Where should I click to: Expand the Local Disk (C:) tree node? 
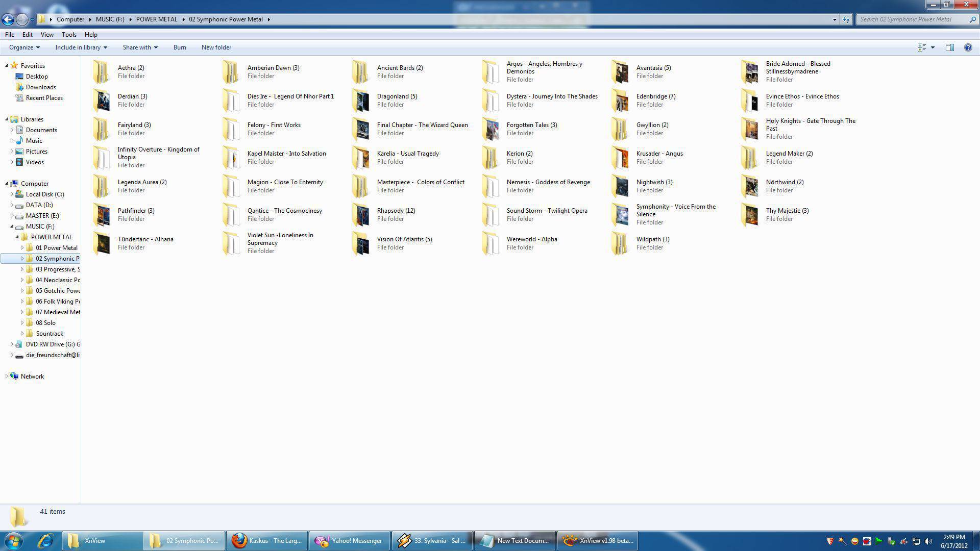click(x=12, y=194)
